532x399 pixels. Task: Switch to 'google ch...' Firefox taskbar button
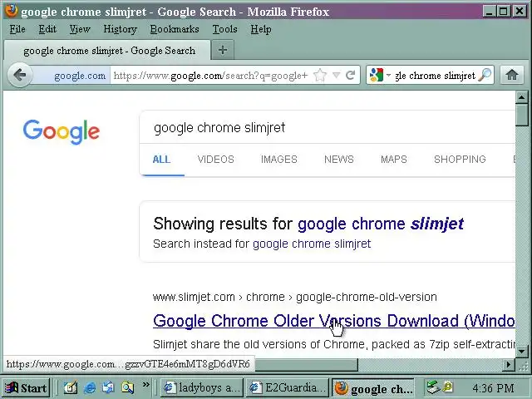[x=373, y=388]
